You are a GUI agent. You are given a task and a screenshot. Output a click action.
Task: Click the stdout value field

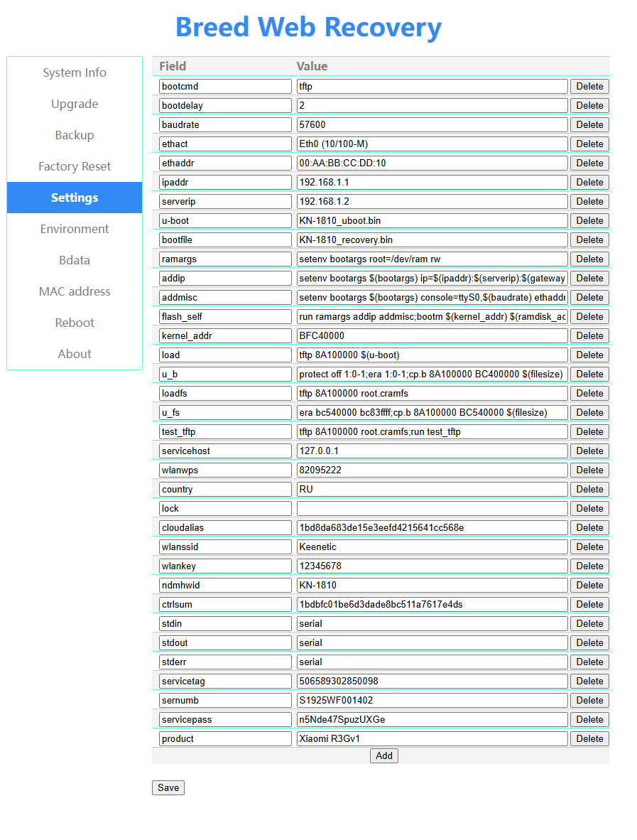[x=432, y=643]
